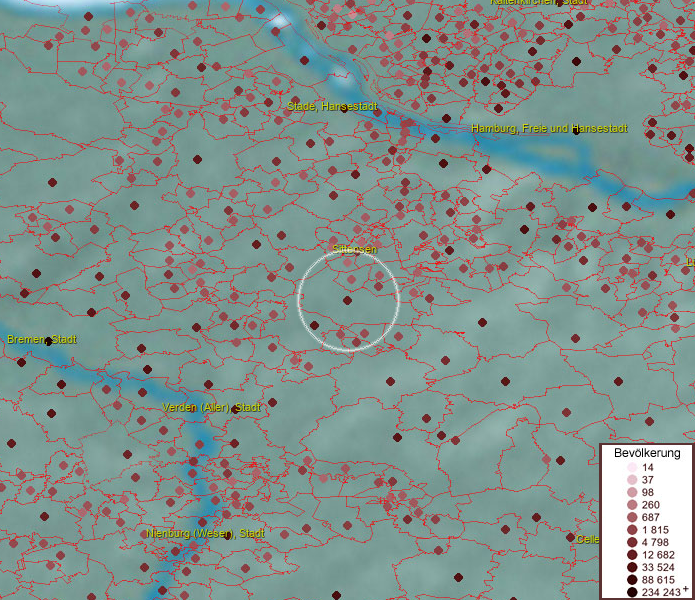Click the legend value 33 524
Viewport: 695px width, 600px height.
pos(658,567)
